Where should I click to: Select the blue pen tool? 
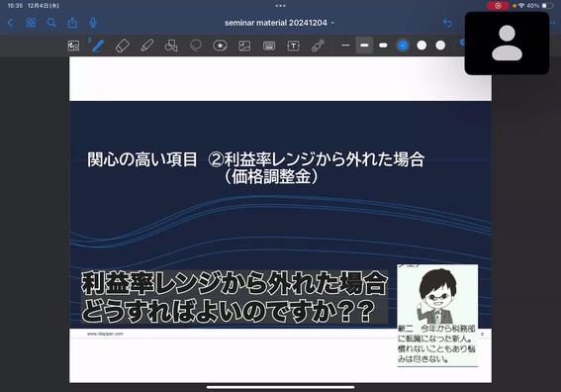98,46
